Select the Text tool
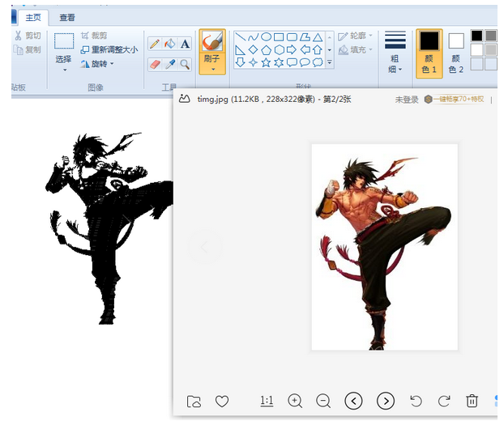Viewport: 504px width, 421px height. tap(185, 44)
